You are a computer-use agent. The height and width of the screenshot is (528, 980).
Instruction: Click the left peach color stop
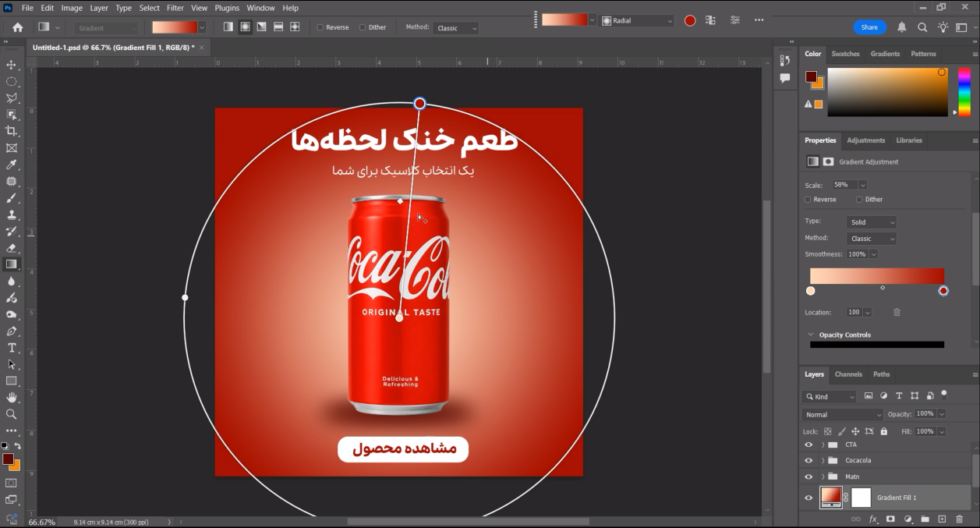[x=811, y=291]
